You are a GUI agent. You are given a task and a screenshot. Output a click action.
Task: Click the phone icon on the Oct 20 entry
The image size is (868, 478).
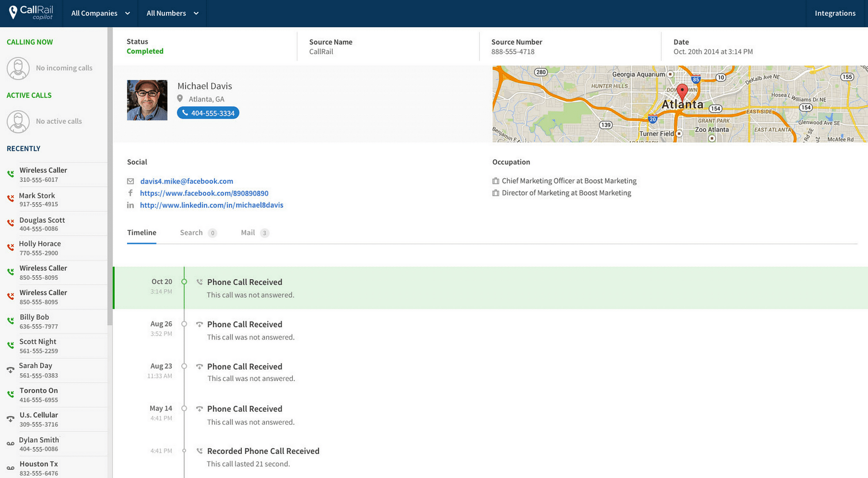point(199,281)
